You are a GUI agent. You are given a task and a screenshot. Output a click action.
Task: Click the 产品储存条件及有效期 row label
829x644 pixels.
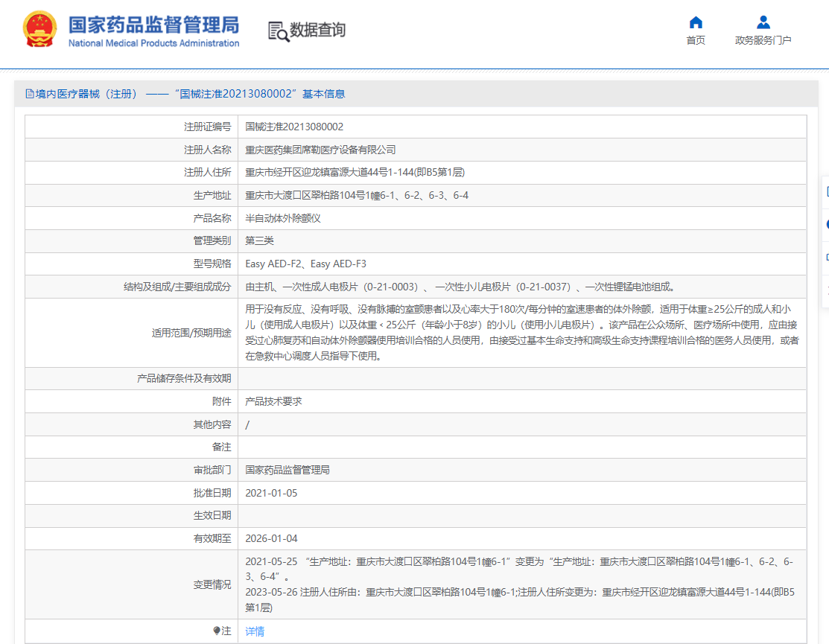tap(184, 378)
